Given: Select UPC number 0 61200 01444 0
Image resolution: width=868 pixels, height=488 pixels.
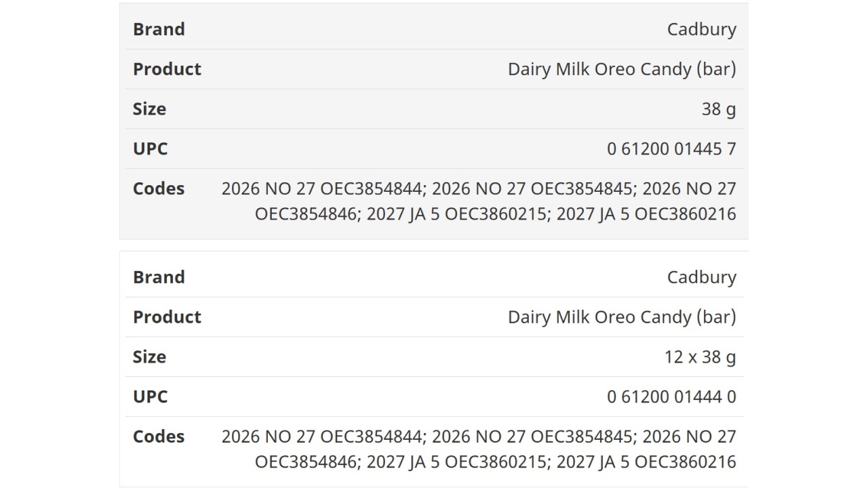Looking at the screenshot, I should tap(671, 397).
